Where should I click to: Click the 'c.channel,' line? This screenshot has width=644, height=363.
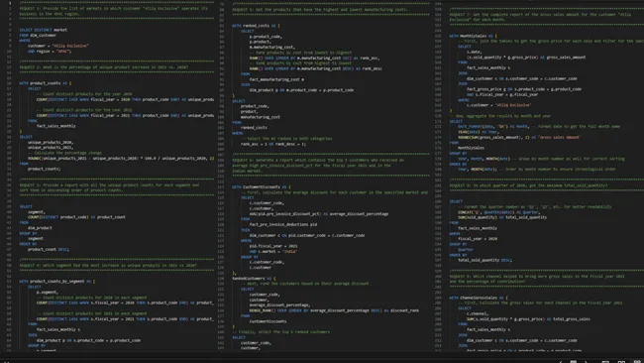tap(478, 313)
